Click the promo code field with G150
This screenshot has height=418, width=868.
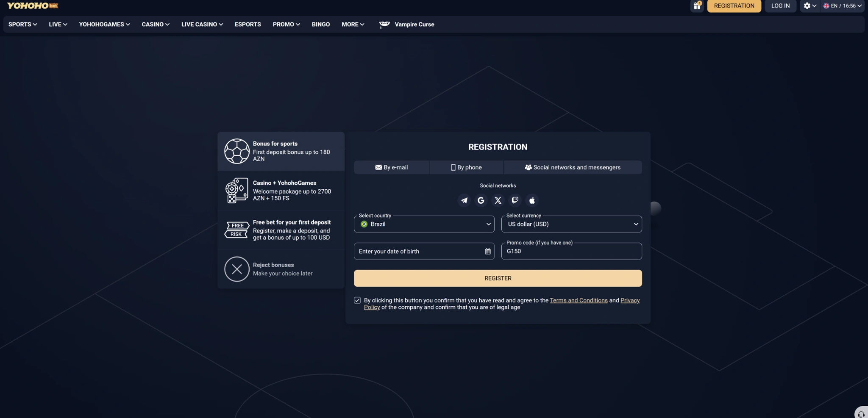tap(572, 251)
